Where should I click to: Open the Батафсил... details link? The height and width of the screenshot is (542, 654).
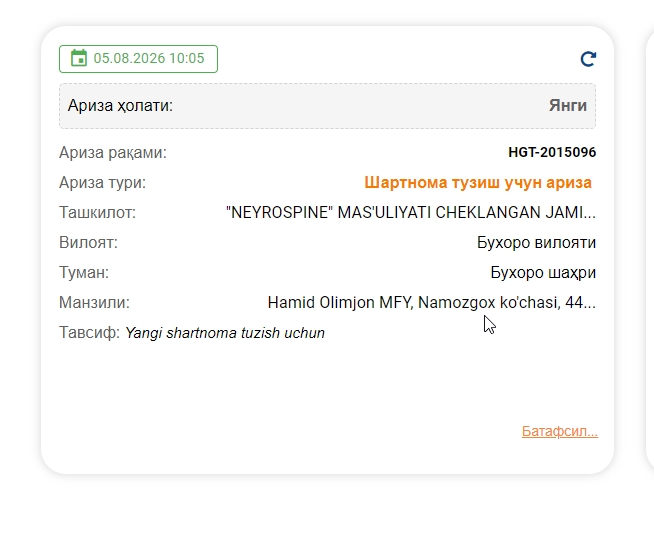560,431
